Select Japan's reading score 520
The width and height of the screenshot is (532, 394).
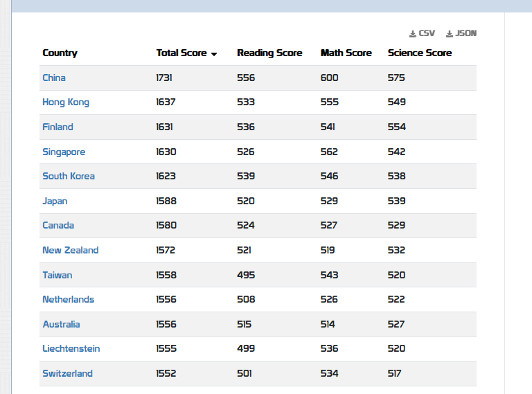[246, 201]
